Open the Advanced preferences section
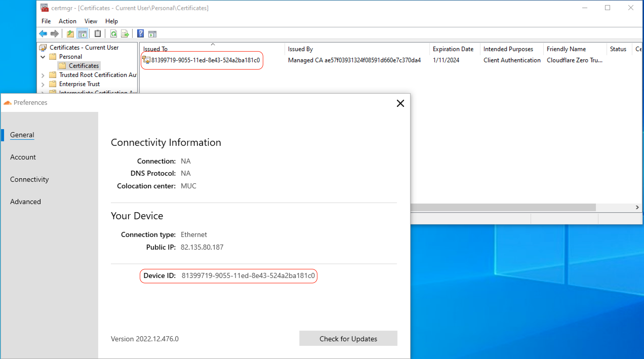This screenshot has width=644, height=359. point(25,202)
